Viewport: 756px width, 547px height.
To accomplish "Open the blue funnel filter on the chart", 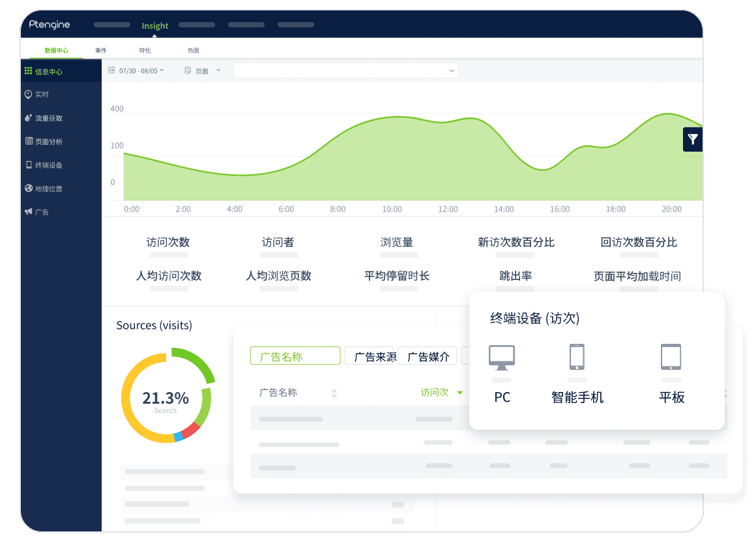I will pyautogui.click(x=692, y=139).
